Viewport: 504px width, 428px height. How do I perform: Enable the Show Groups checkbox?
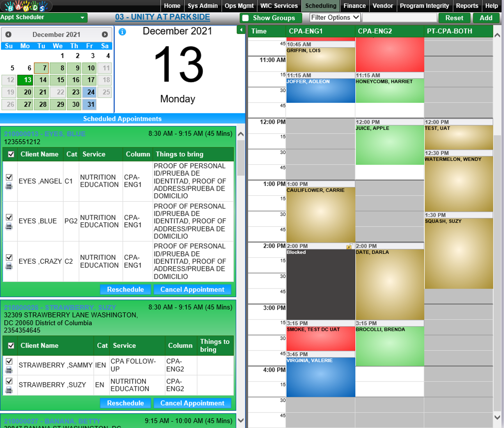(246, 18)
